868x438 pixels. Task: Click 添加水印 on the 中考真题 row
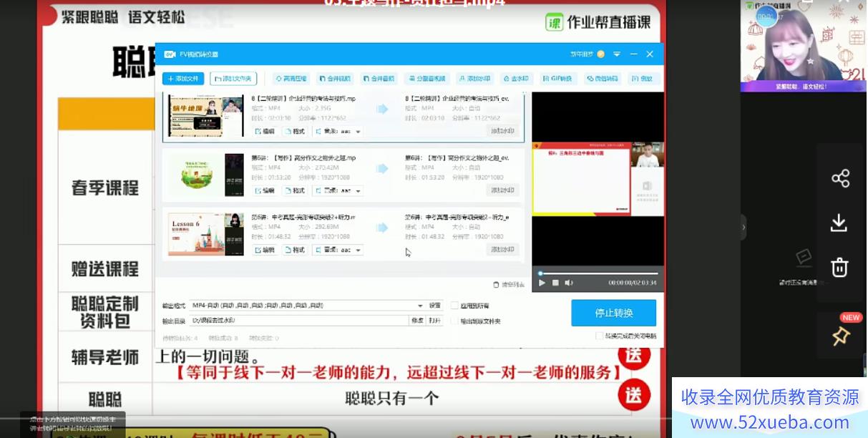pos(502,250)
